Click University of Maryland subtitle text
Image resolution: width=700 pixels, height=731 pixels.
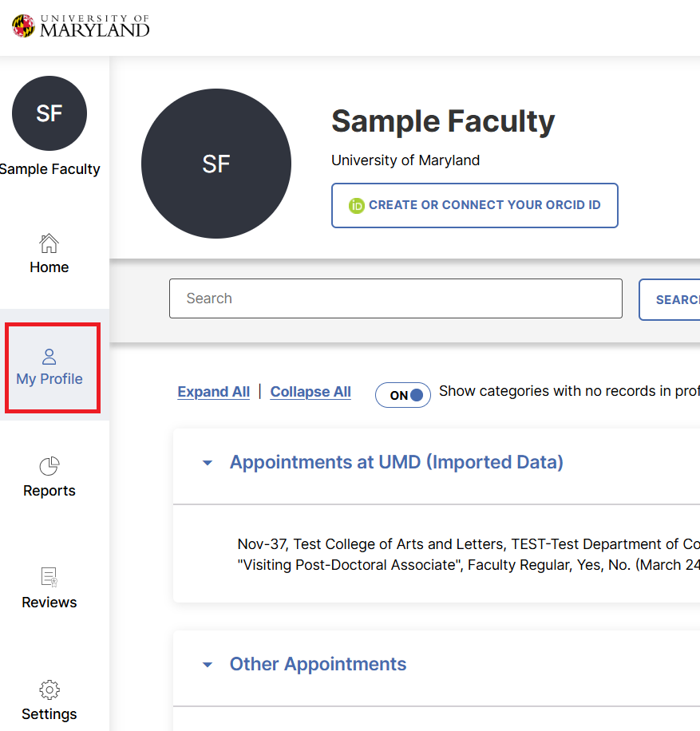(x=405, y=160)
